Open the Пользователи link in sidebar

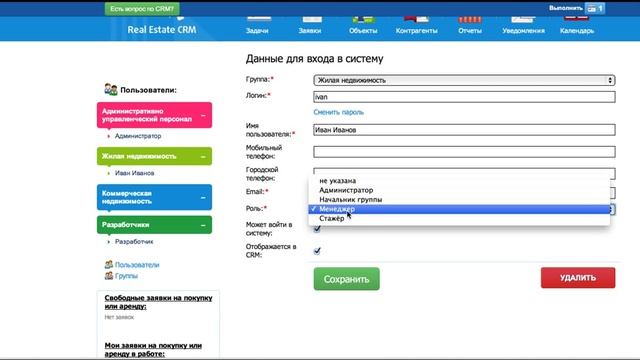tap(137, 265)
